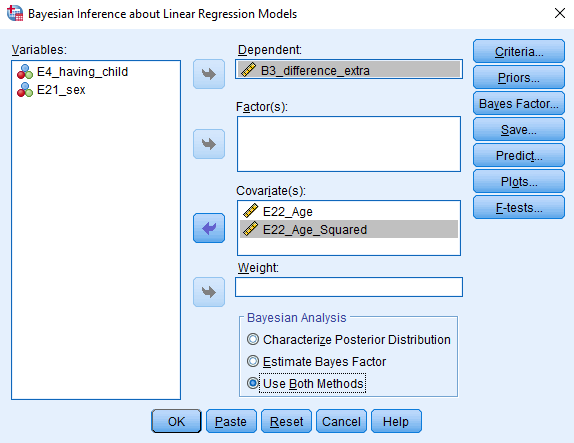This screenshot has width=574, height=443.
Task: Open the F-tests dialog
Action: pyautogui.click(x=519, y=208)
